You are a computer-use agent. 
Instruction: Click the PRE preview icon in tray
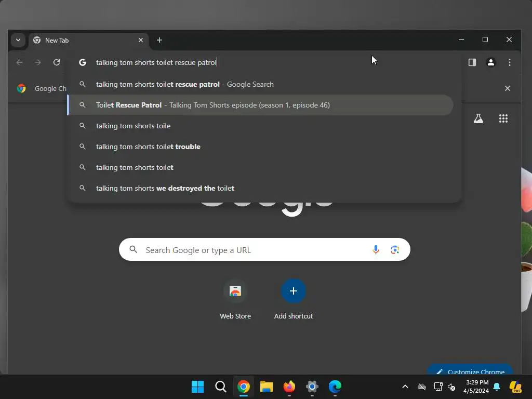[515, 387]
